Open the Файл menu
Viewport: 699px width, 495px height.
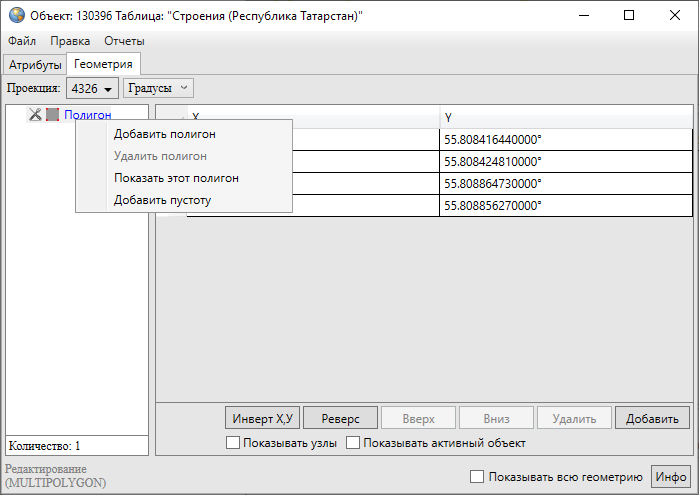22,41
